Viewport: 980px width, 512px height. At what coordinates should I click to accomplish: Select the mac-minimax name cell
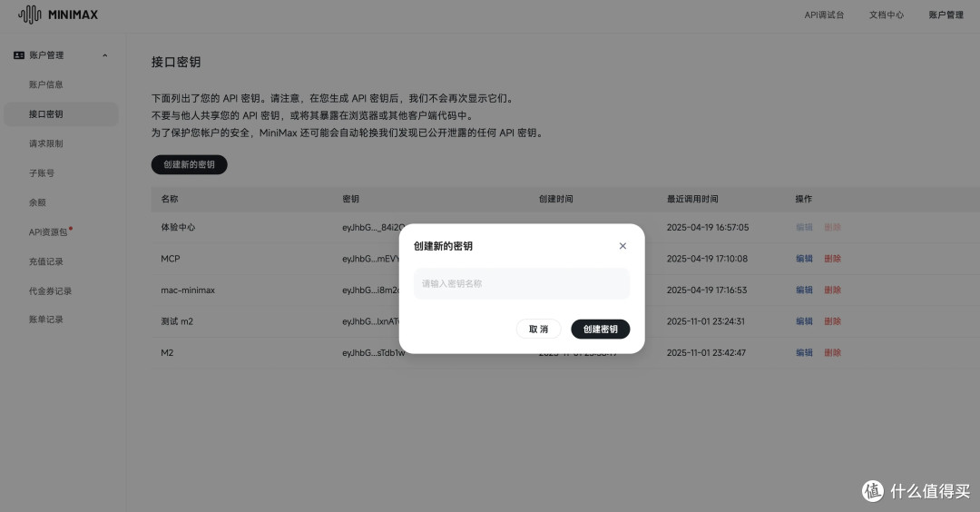188,290
